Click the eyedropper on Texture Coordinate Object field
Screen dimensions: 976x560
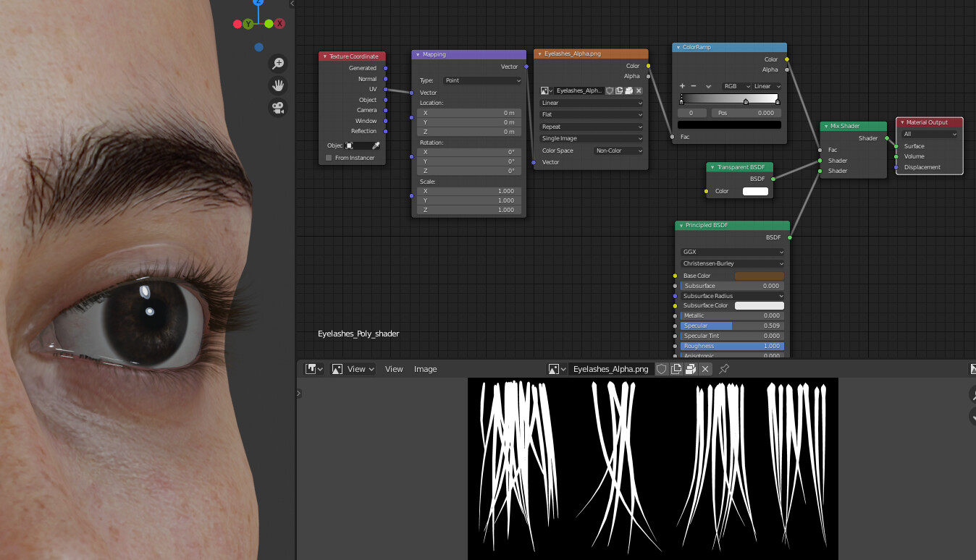[x=375, y=145]
